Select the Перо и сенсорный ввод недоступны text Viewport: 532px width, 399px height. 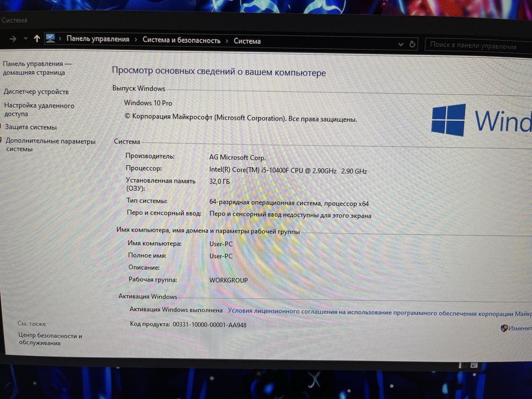pyautogui.click(x=290, y=214)
